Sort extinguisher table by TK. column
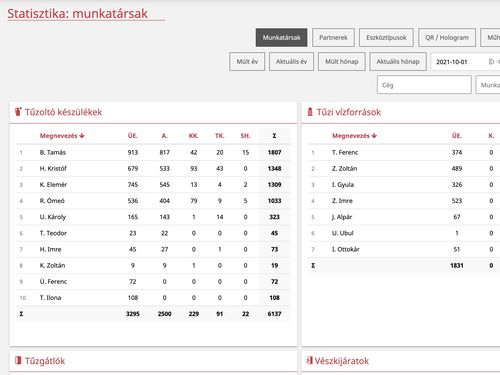Screen dimensions: 500x375 tap(219, 136)
